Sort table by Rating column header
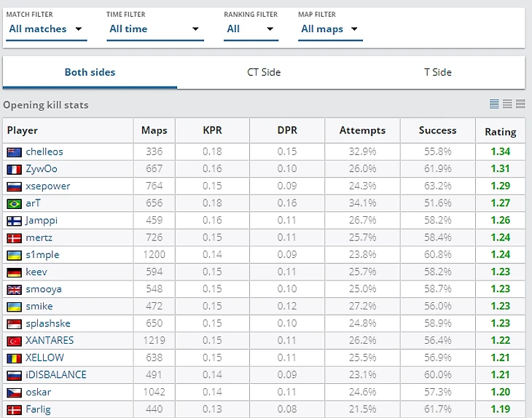 (500, 132)
